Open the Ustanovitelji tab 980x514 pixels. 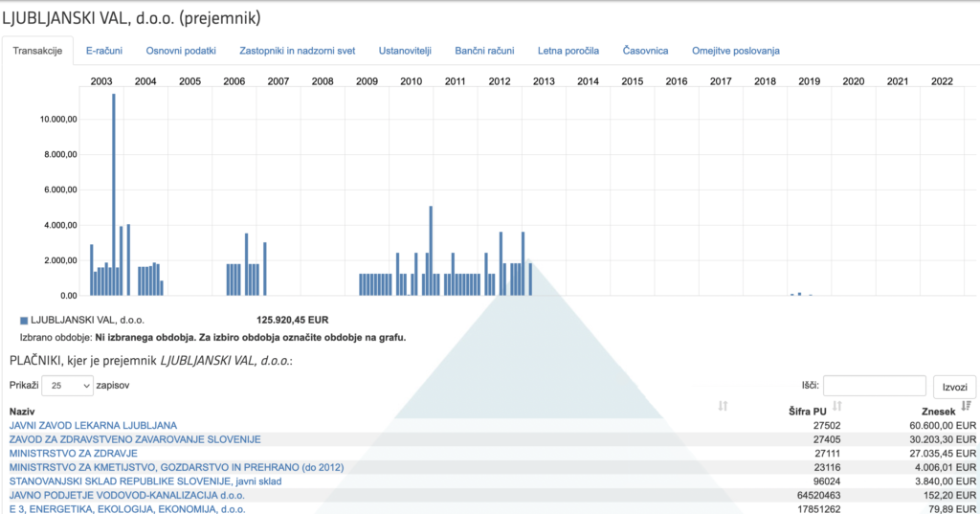[405, 51]
